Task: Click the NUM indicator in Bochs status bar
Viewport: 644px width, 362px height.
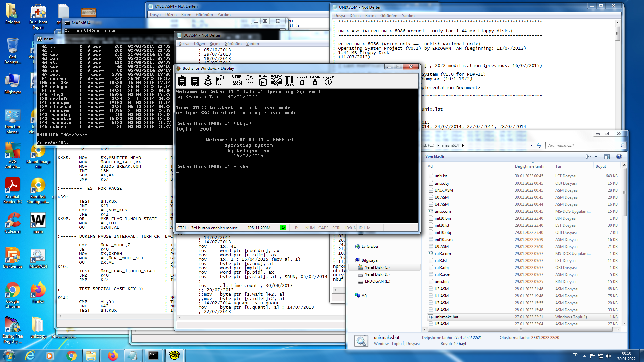Action: [310, 228]
